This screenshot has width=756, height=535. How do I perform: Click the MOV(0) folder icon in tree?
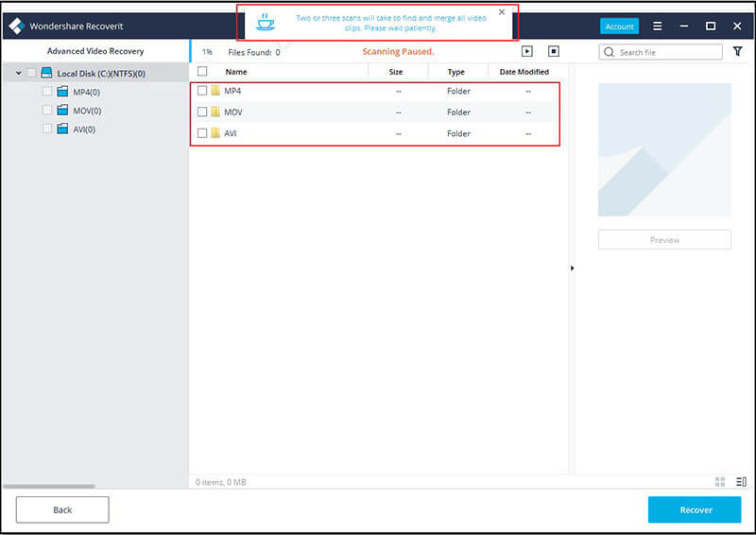coord(62,111)
